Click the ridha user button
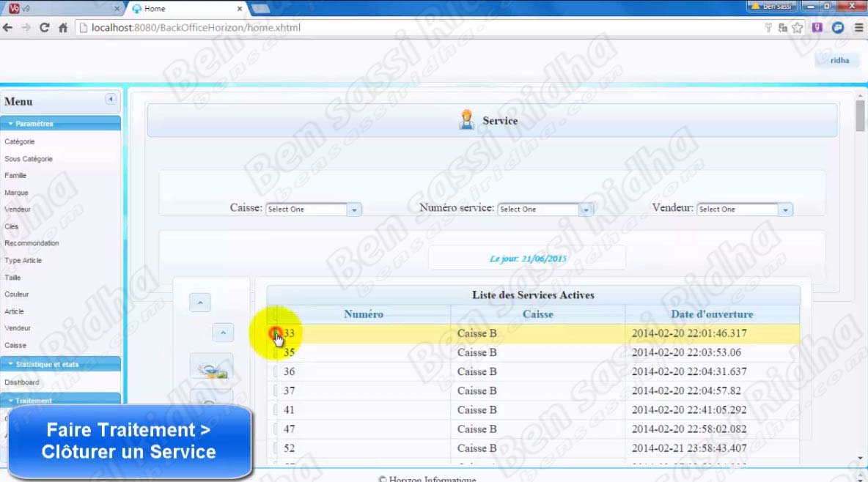 836,60
